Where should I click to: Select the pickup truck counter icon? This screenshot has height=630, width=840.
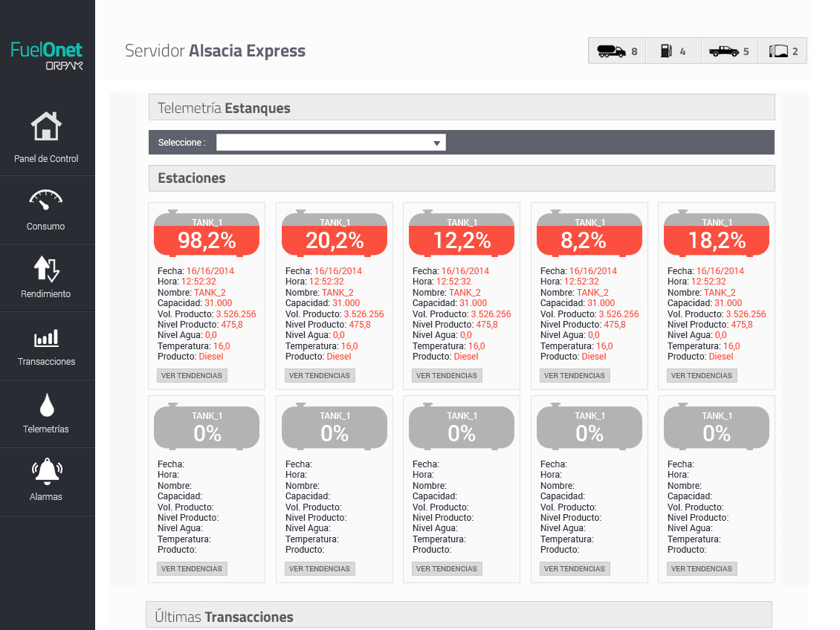click(x=723, y=51)
